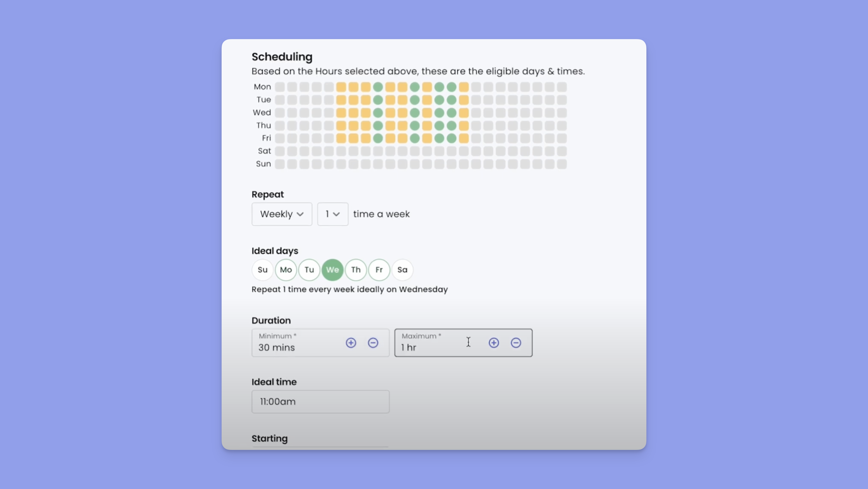Deselect Wednesday in Ideal days

(332, 270)
